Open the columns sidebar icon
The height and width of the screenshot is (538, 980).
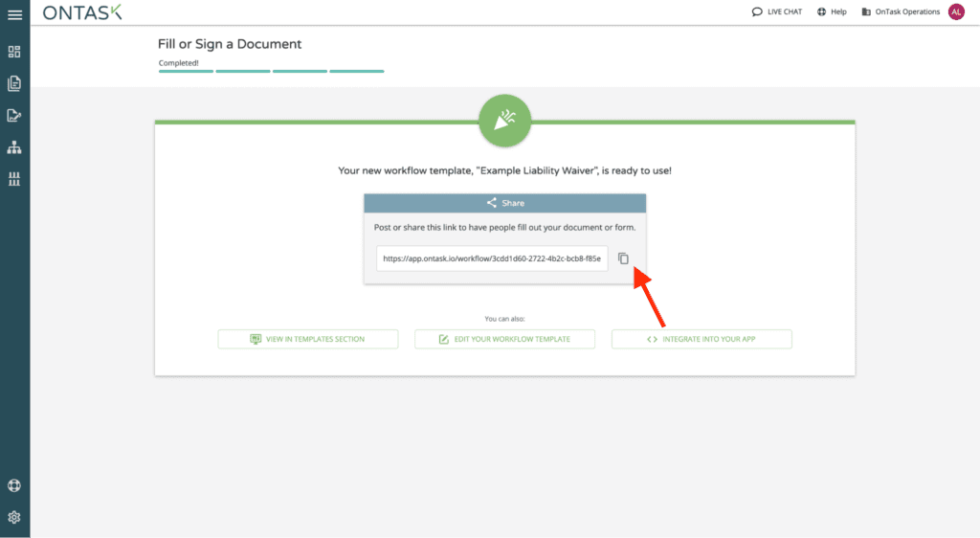point(14,179)
